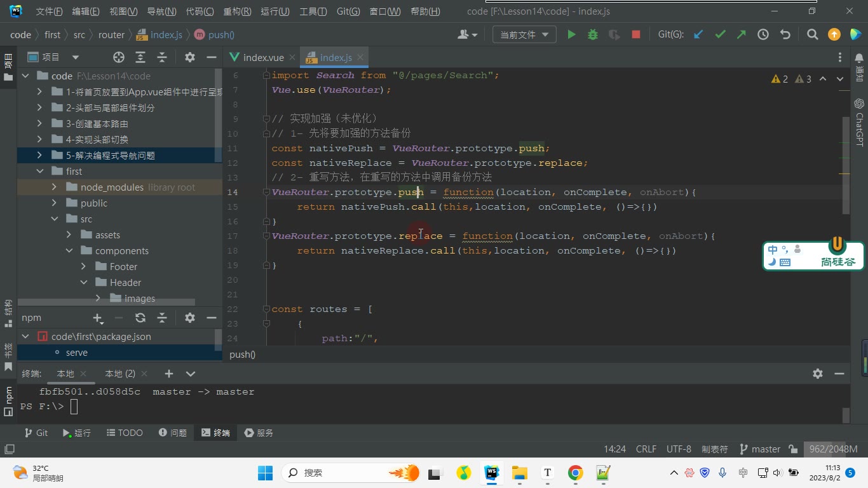This screenshot has height=488, width=868.
Task: Open Project panel settings gear
Action: [x=190, y=57]
